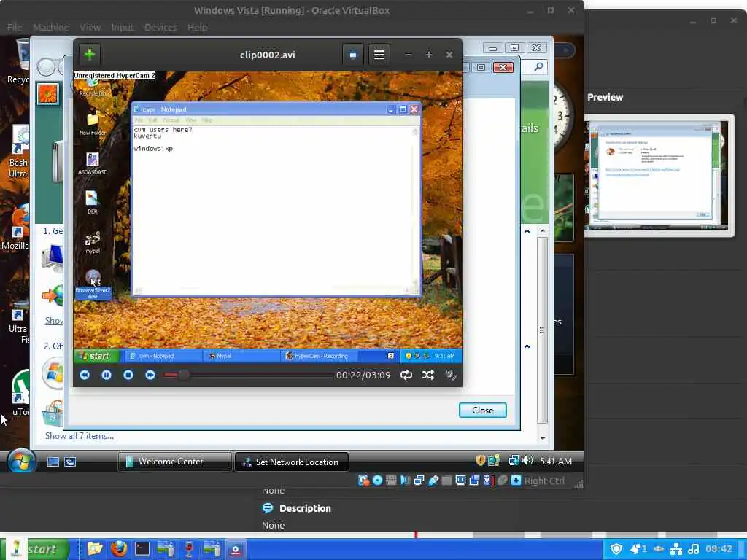
Task: Click the VirtualBox shared folders status icon
Action: point(446,481)
